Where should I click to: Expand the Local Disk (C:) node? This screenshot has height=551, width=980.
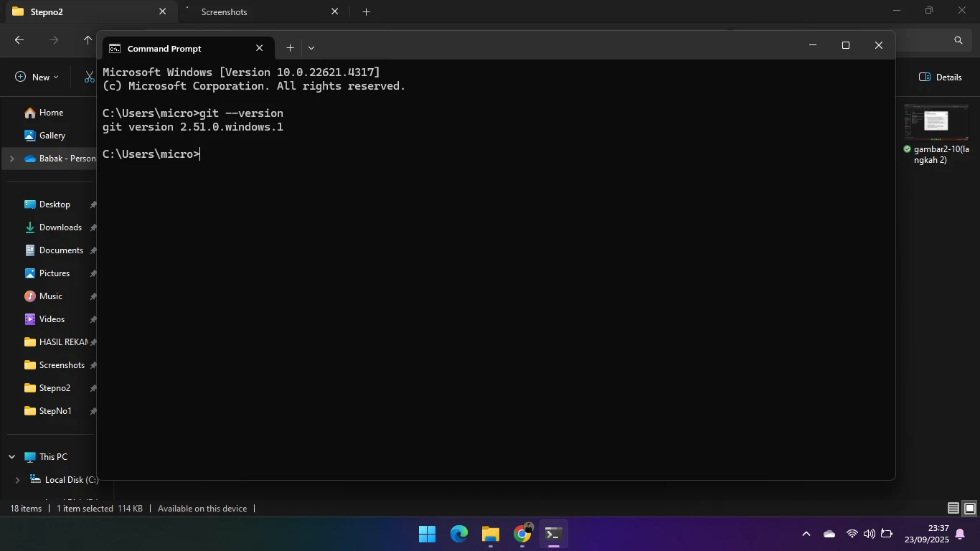[x=17, y=480]
